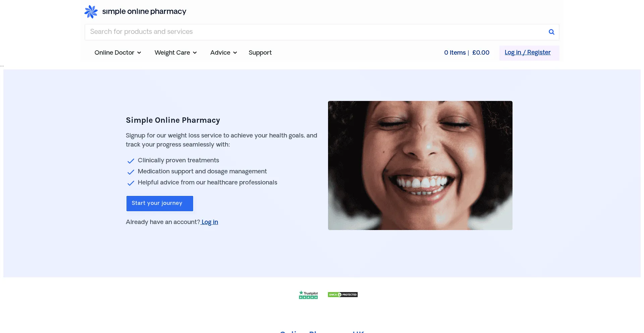Click the £0.00 basket total
Image resolution: width=644 pixels, height=333 pixels.
(x=481, y=53)
